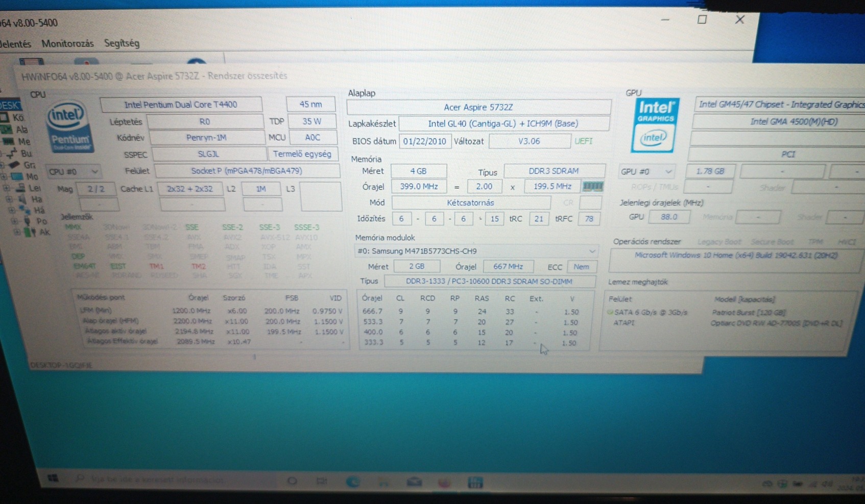
Task: Expand the Ak node in the device tree
Action: point(17,232)
